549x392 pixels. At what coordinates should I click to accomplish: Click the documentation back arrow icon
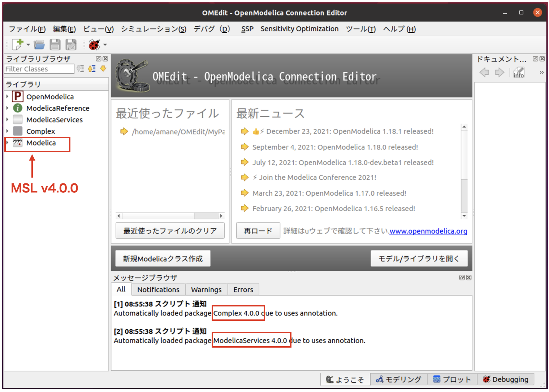point(484,72)
